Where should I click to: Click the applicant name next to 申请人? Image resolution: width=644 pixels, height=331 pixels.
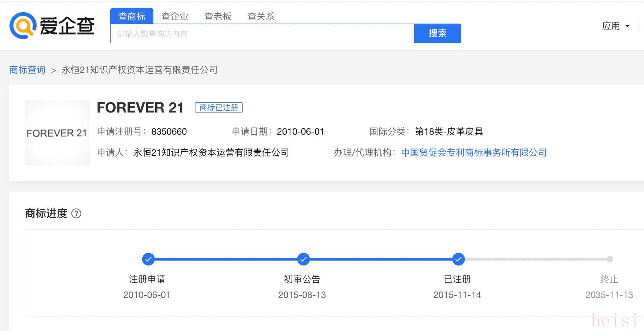click(x=211, y=152)
